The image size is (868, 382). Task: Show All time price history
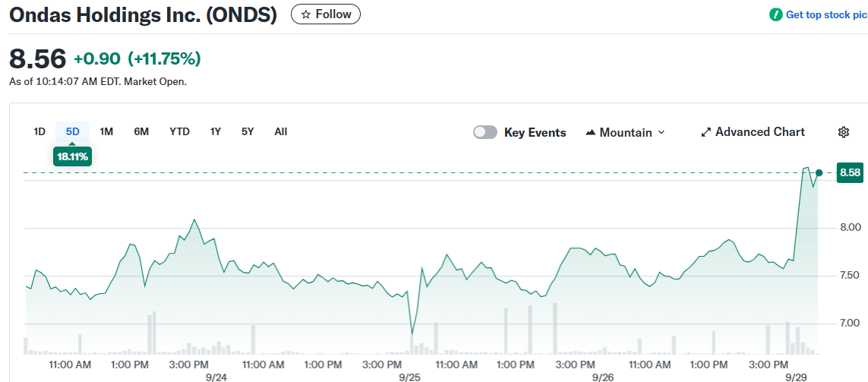point(281,131)
